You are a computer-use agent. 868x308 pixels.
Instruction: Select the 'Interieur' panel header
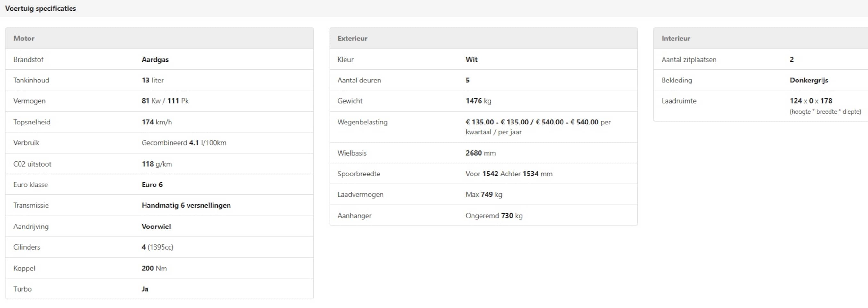pos(761,38)
